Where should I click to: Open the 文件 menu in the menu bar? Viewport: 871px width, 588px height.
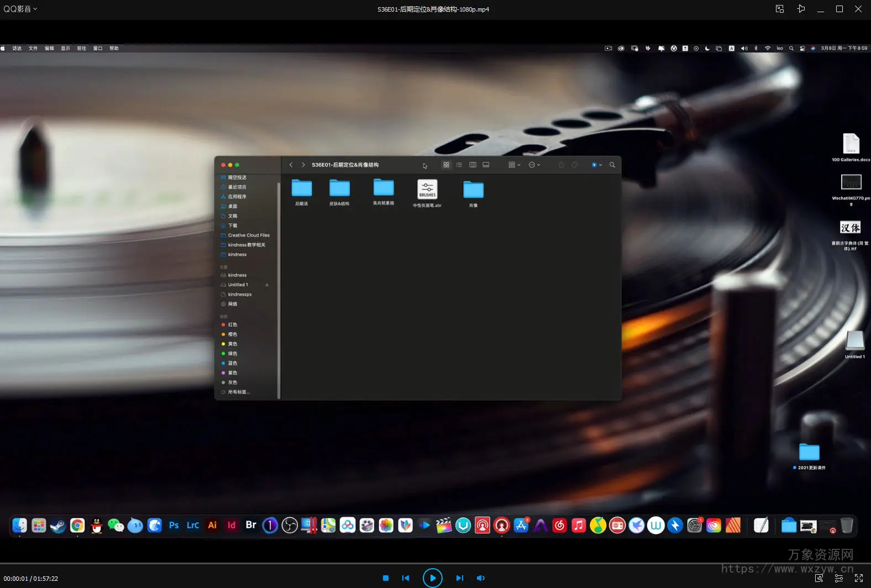pos(33,49)
